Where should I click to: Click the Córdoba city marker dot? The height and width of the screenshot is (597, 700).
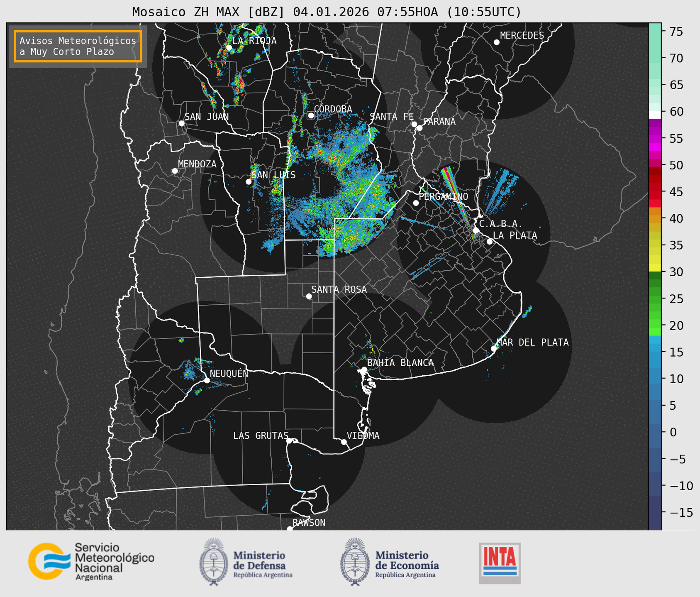311,115
